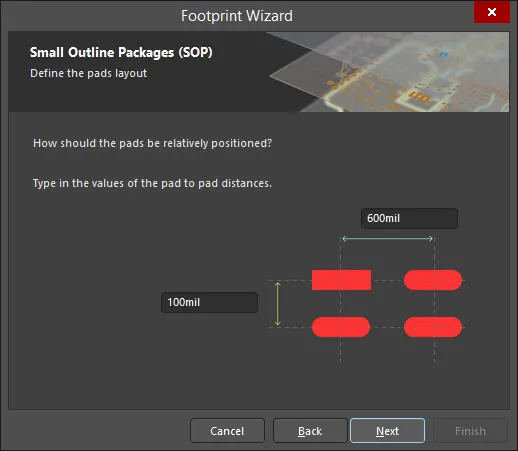Click the horizontal green dimension arrow
This screenshot has width=518, height=451.
388,239
